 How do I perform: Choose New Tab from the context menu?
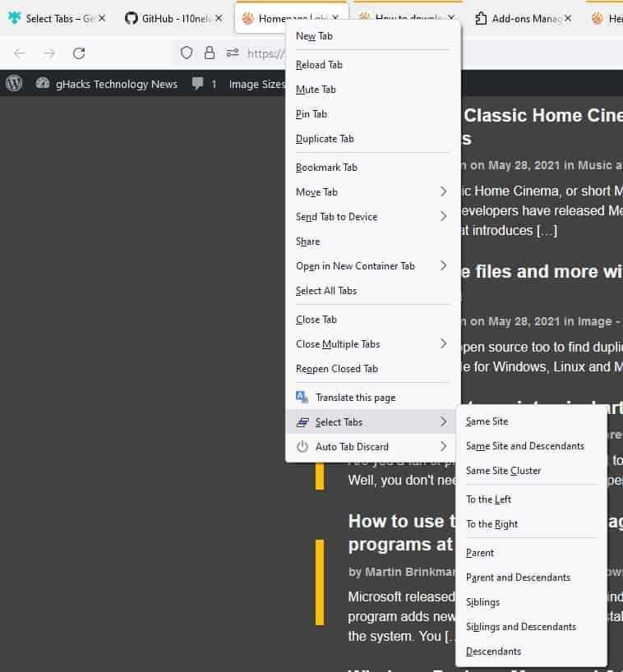[373, 36]
